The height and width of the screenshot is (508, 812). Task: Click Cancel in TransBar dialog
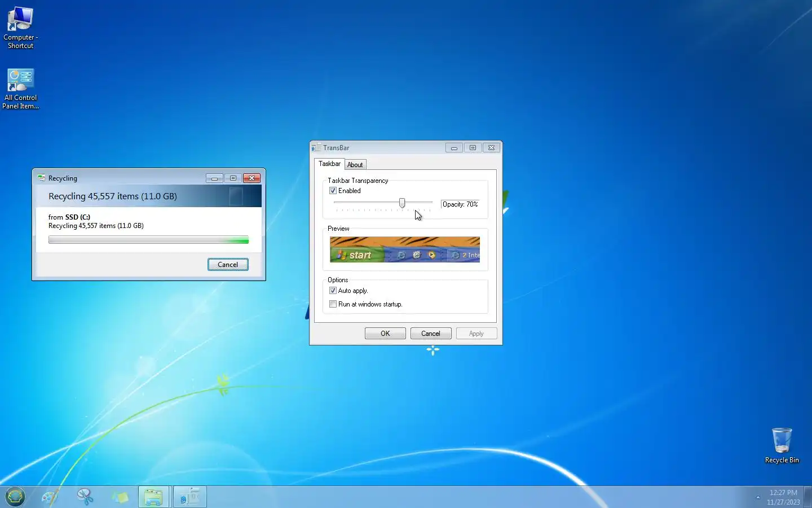click(431, 334)
